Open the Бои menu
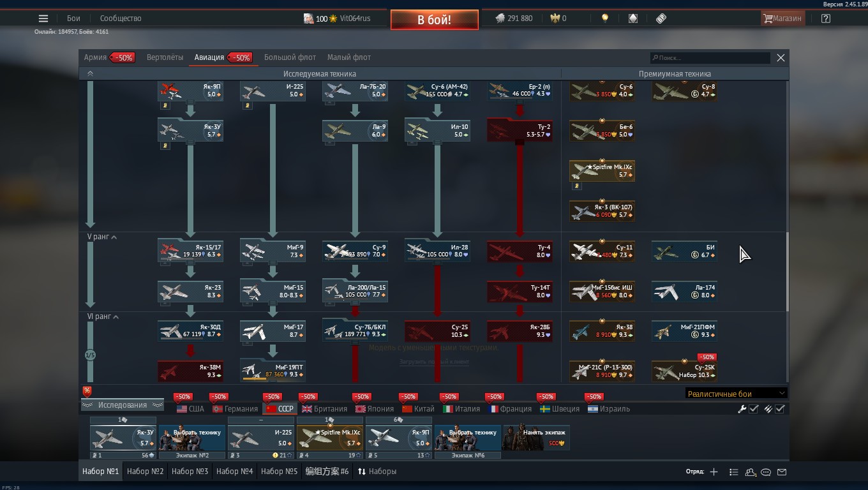The width and height of the screenshot is (868, 490). point(73,19)
